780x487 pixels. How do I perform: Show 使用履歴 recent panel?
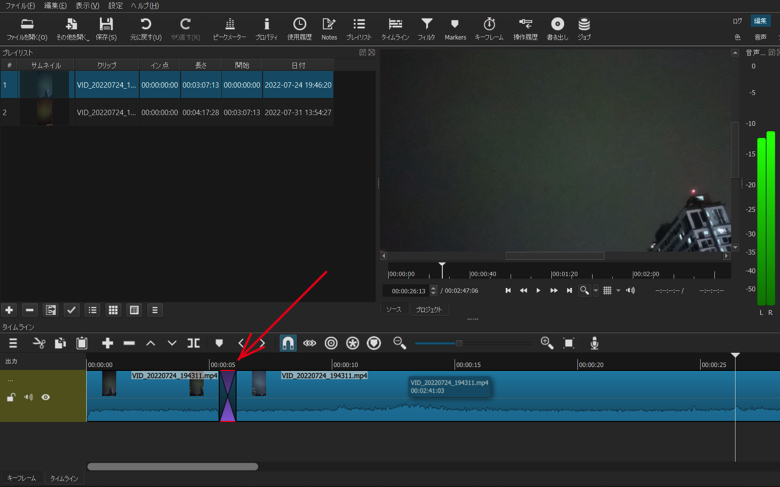[x=299, y=29]
